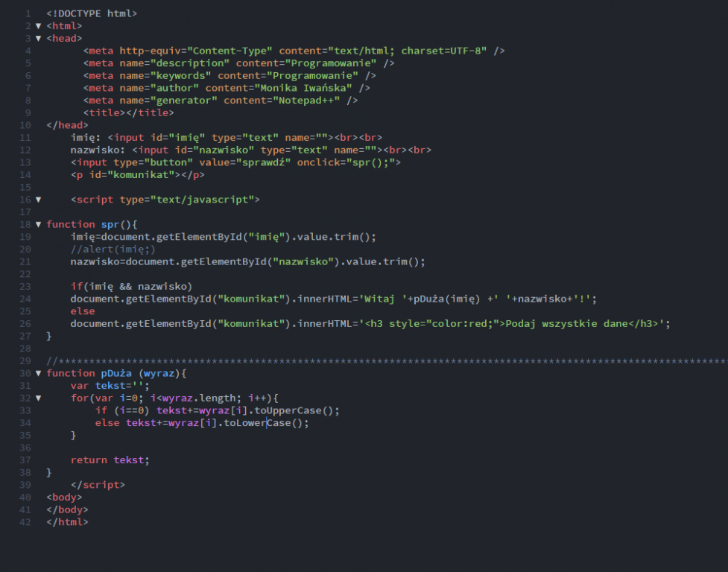Click the "Notepad++" generator string

point(306,101)
